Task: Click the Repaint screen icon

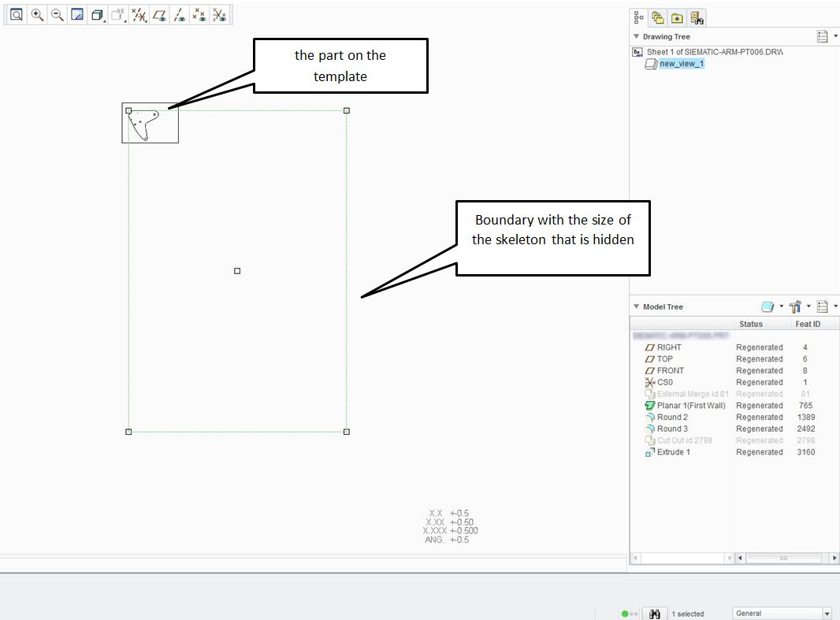Action: pyautogui.click(x=77, y=15)
